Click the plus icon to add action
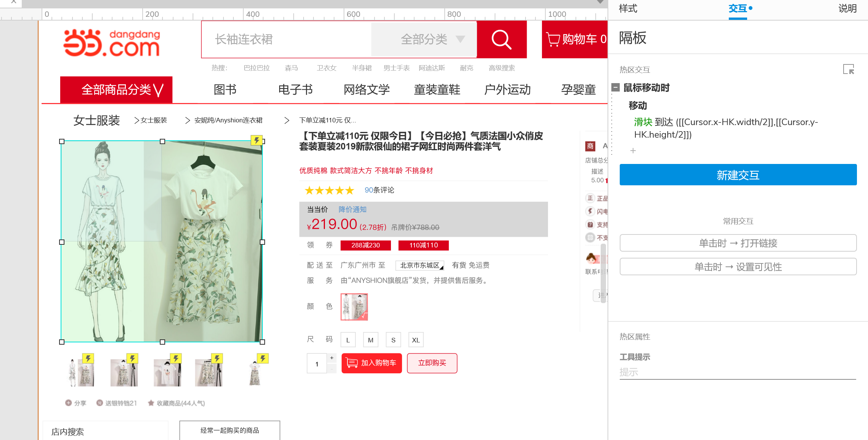 pos(633,151)
